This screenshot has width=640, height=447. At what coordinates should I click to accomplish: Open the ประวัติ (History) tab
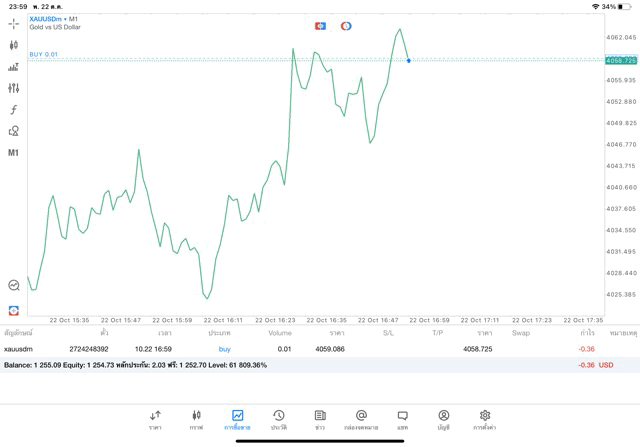pos(278,420)
